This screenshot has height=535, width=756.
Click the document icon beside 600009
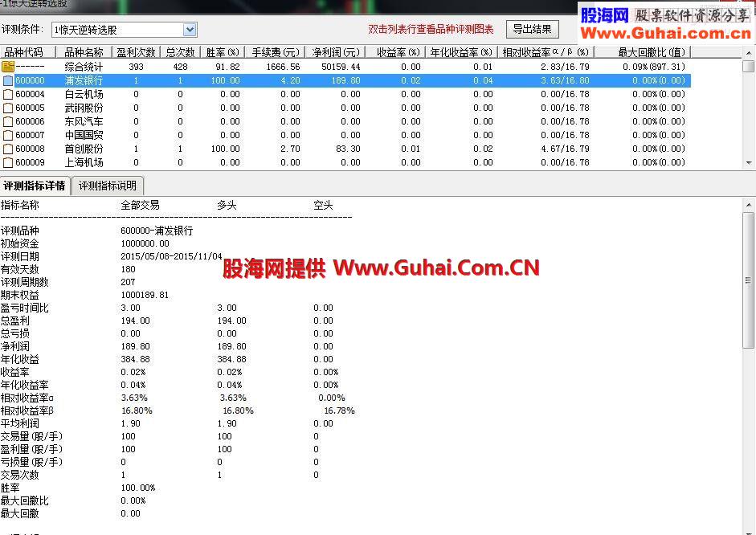(8, 162)
